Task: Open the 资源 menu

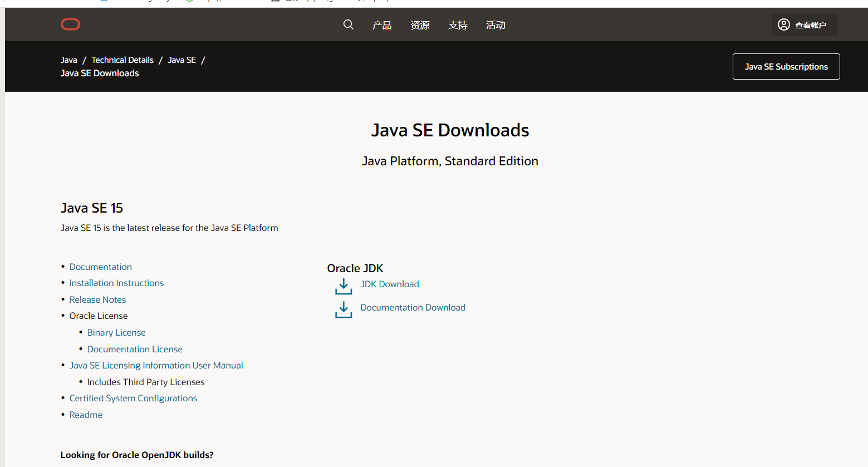Action: pos(420,25)
